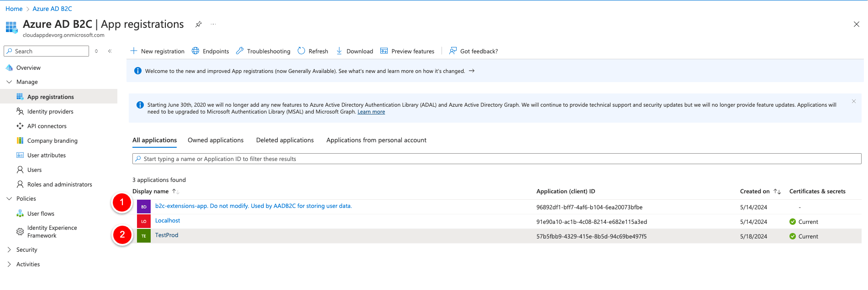Collapse the Manage section
The height and width of the screenshot is (290, 868).
point(9,82)
